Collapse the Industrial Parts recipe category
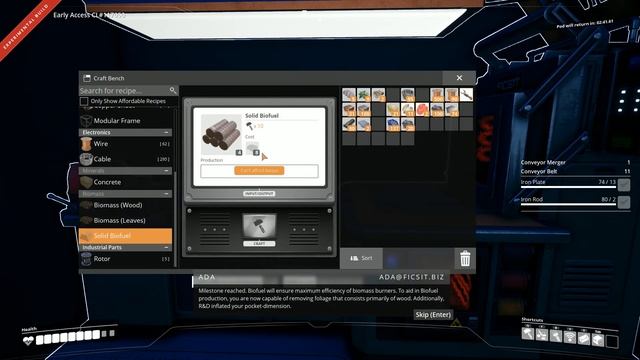 166,247
